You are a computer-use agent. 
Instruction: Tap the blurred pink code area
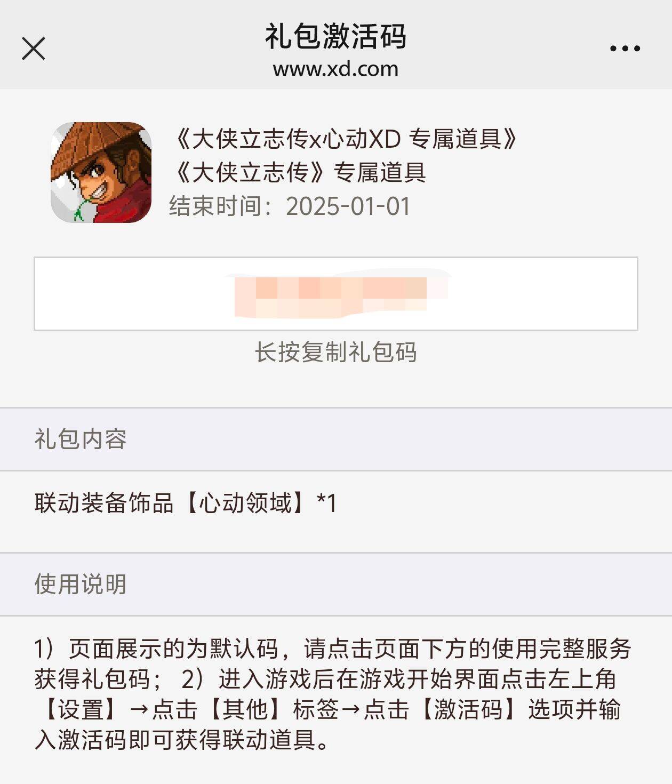click(x=341, y=295)
